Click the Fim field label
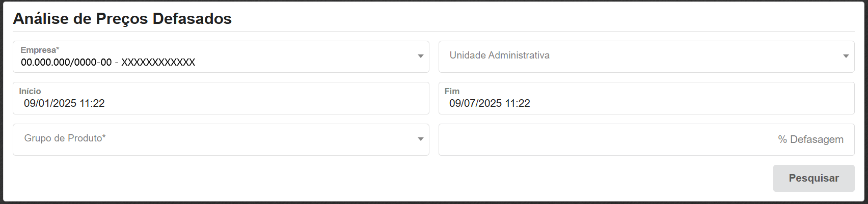Image resolution: width=868 pixels, height=204 pixels. click(x=452, y=91)
